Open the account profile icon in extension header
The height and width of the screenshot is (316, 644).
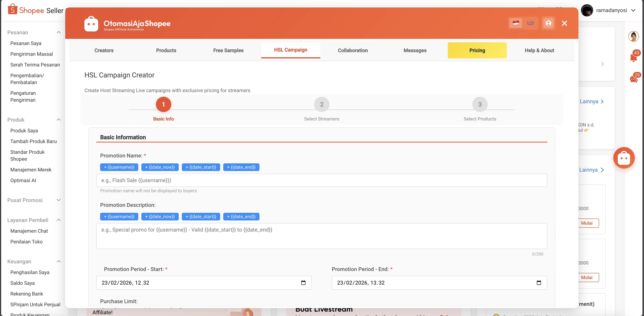coord(548,23)
